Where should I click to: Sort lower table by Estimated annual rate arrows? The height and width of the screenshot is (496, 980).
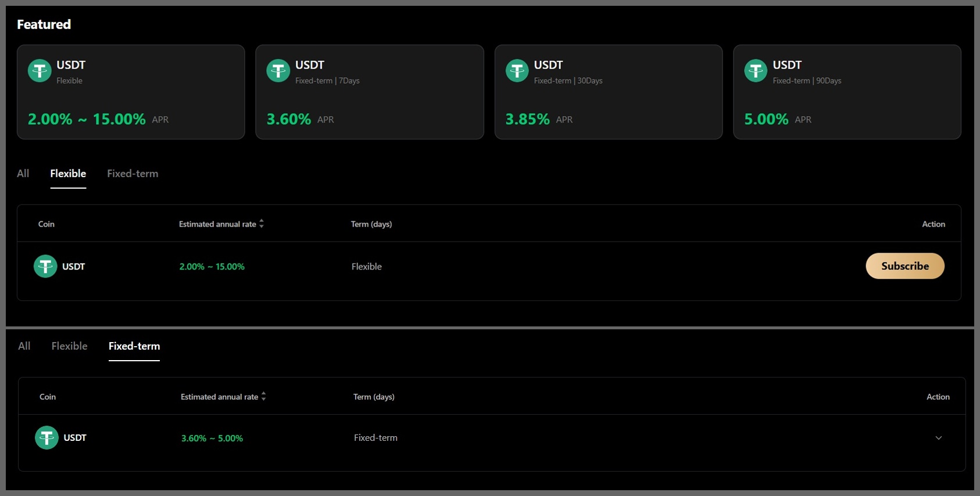[264, 396]
